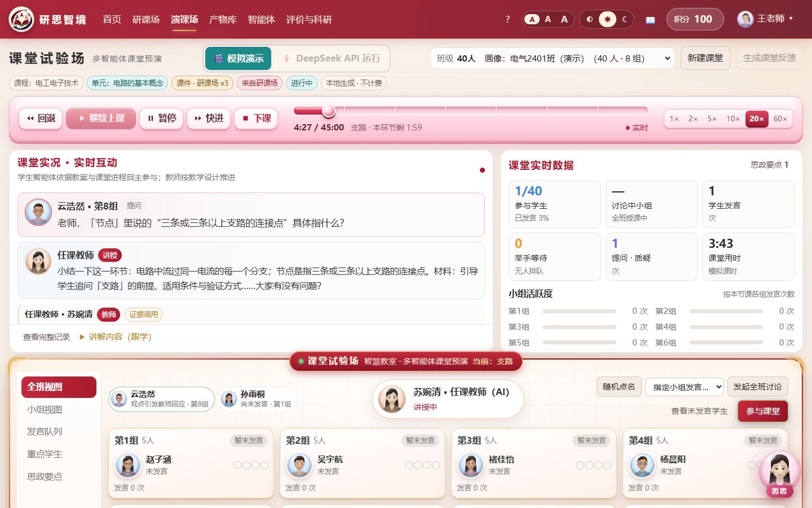The height and width of the screenshot is (508, 812).
Task: Open the class profile 电气2401班 dropdown
Action: (x=553, y=58)
